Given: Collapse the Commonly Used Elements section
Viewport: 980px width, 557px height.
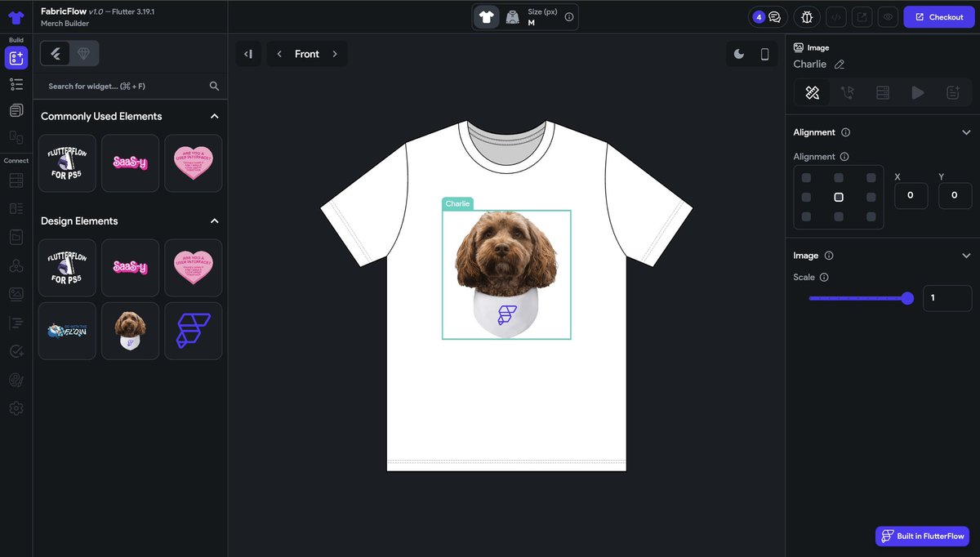Looking at the screenshot, I should click(x=215, y=116).
